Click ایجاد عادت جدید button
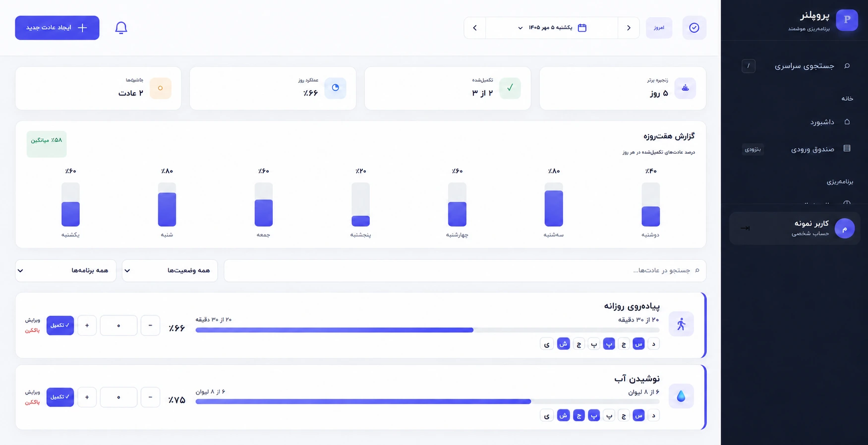The width and height of the screenshot is (868, 445). pos(57,28)
